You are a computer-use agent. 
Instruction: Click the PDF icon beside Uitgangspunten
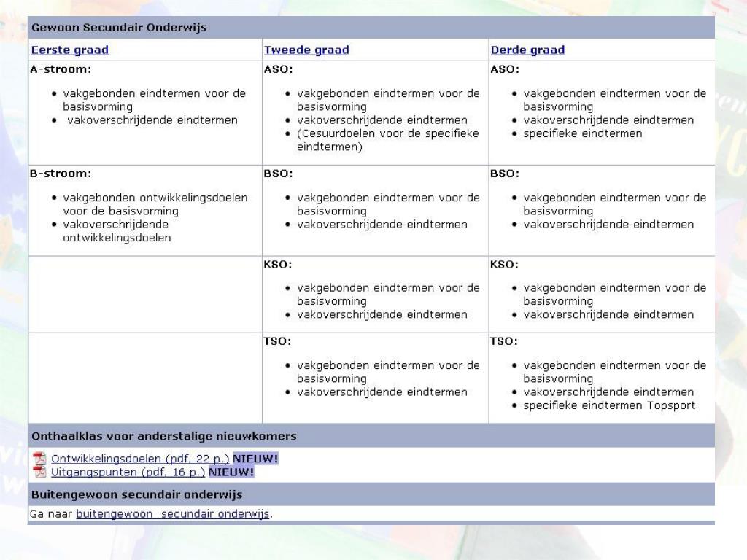(x=39, y=472)
